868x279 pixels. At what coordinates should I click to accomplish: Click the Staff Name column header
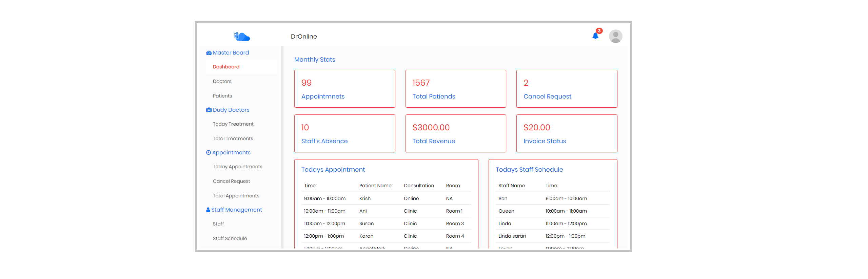coord(512,186)
